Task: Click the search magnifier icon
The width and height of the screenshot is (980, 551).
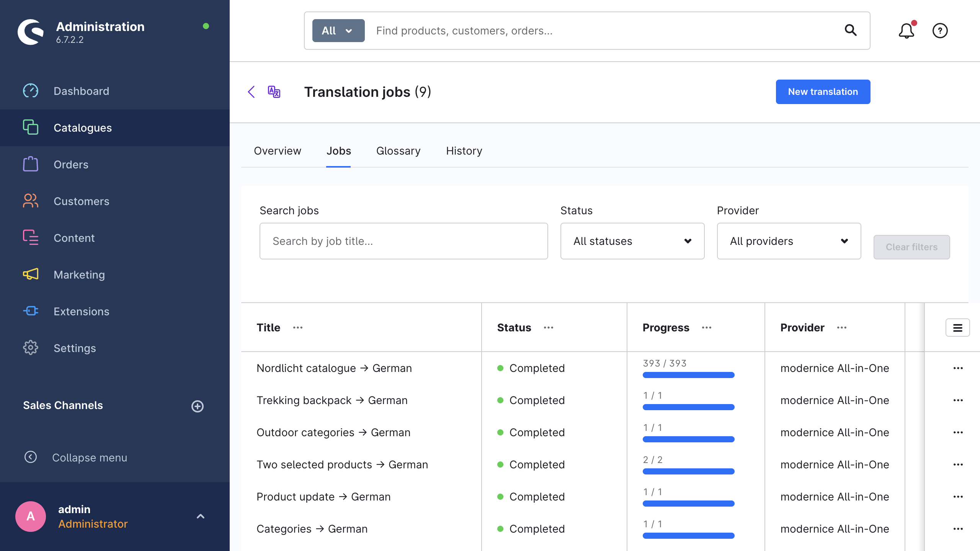Action: (851, 30)
